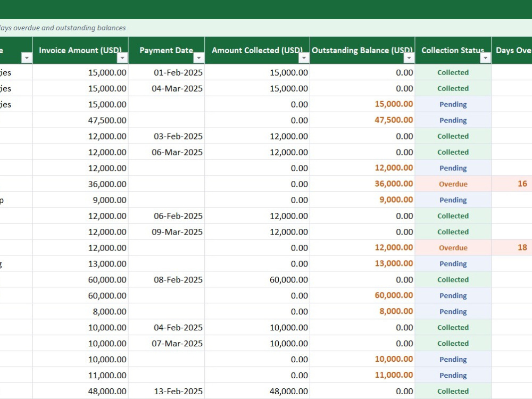Select invoice amount cell 9,000.00
Screen dimensions: 532x399
pos(80,200)
